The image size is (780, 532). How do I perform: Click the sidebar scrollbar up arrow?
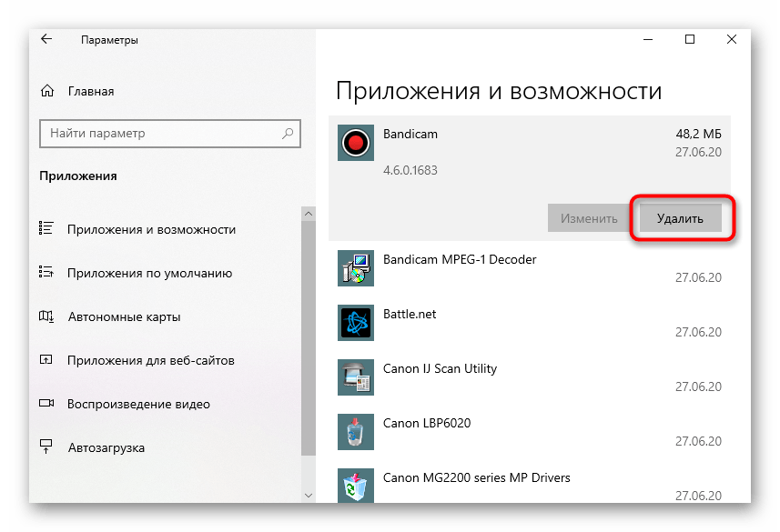(x=309, y=214)
